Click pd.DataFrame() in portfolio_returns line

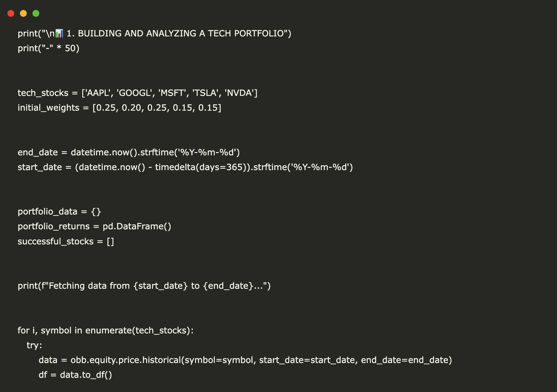[137, 226]
